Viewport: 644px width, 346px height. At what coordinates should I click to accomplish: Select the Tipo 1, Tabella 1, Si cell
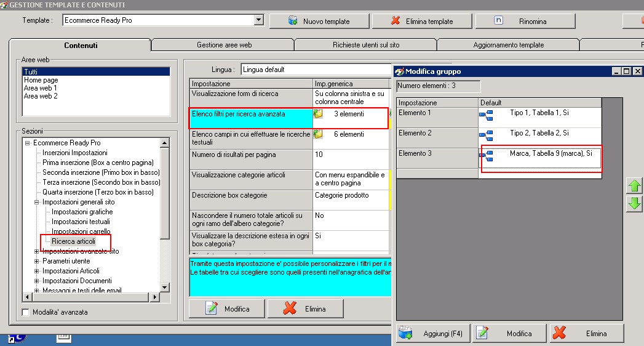point(539,118)
